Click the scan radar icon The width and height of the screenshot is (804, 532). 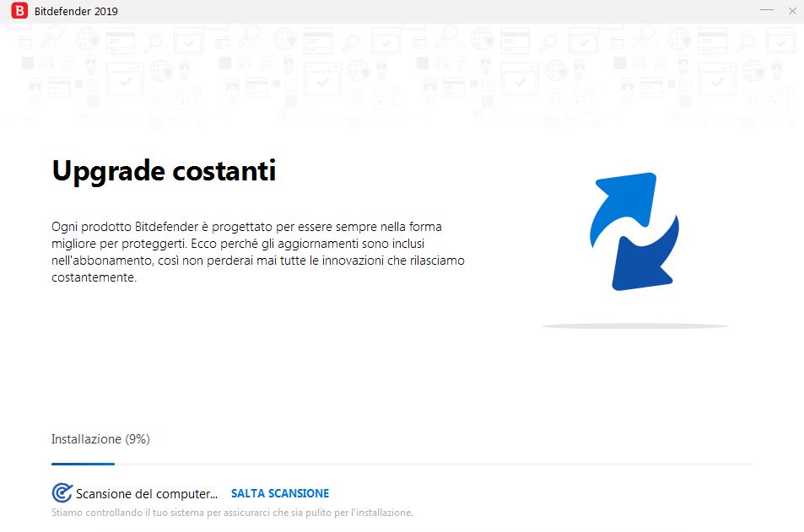pyautogui.click(x=62, y=493)
